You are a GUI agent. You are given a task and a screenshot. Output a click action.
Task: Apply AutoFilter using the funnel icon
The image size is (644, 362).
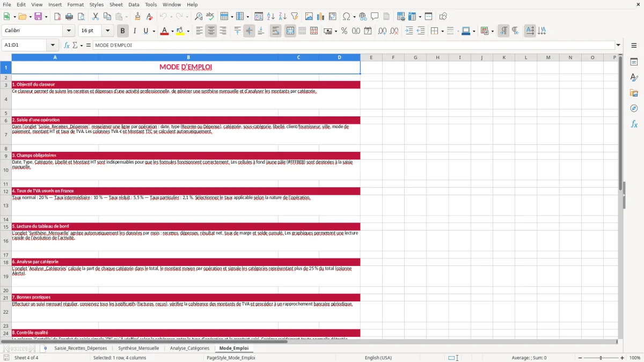tap(295, 17)
